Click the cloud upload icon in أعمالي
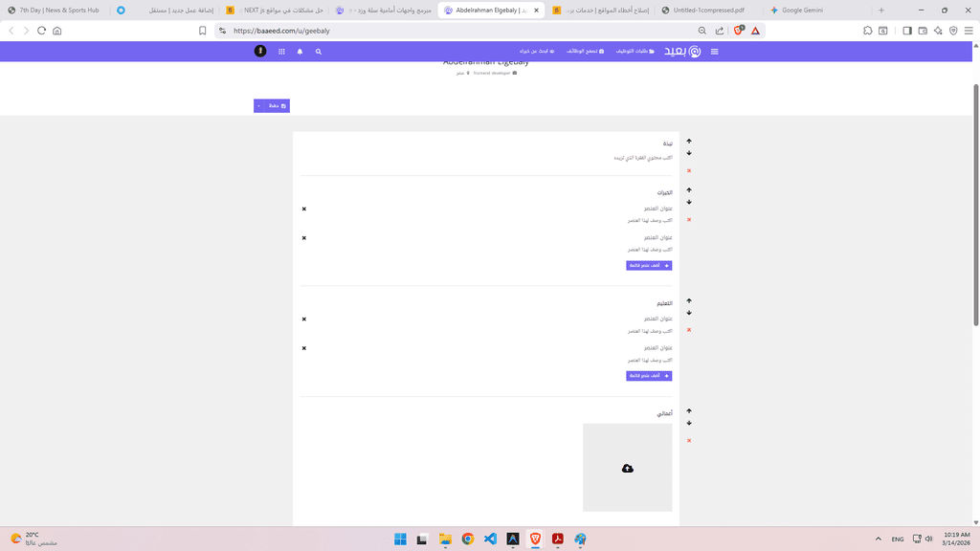 click(x=628, y=469)
